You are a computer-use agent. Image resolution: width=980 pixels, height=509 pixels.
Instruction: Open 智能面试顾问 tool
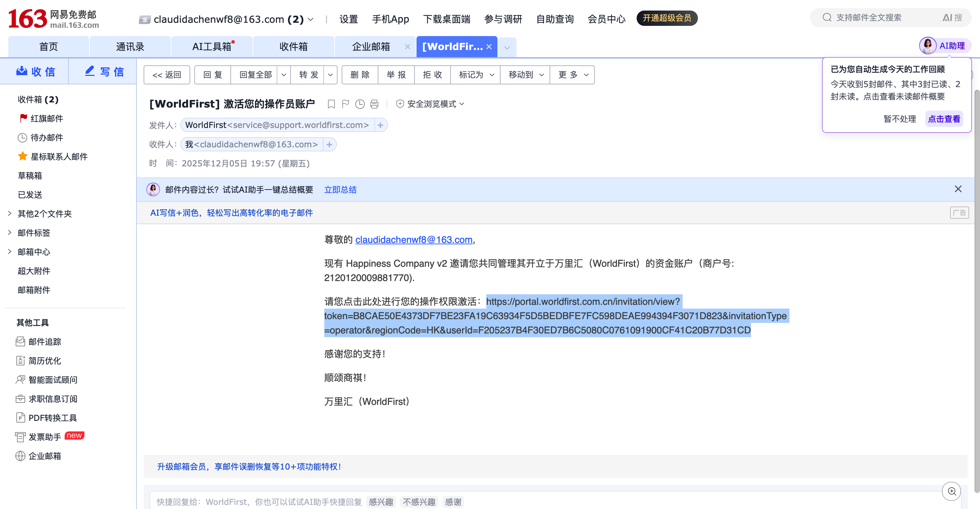click(x=46, y=380)
